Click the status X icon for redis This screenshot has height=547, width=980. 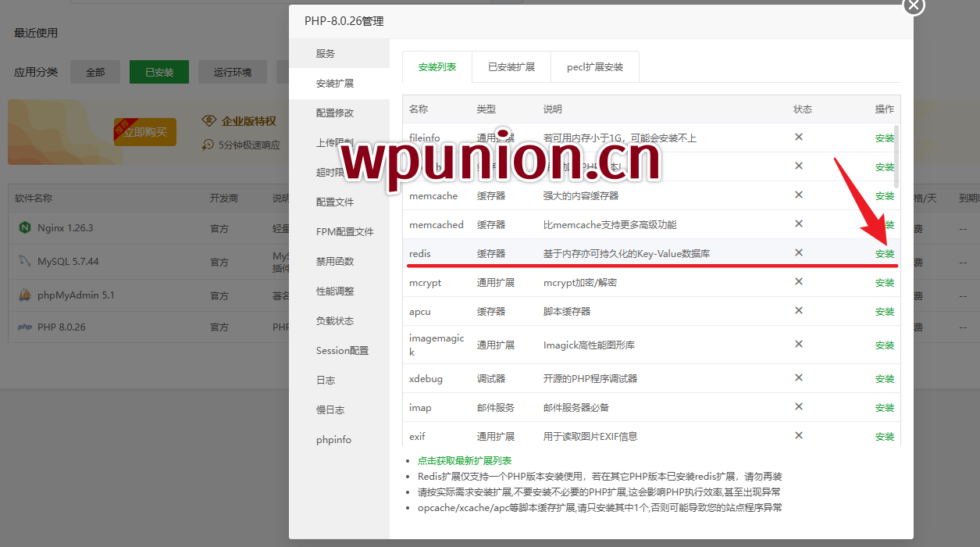[x=799, y=252]
